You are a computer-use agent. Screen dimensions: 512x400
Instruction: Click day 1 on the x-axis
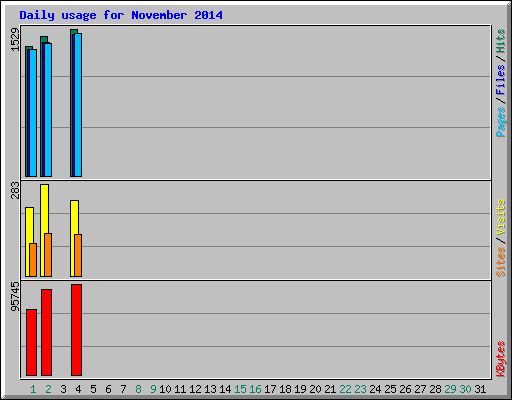33,389
